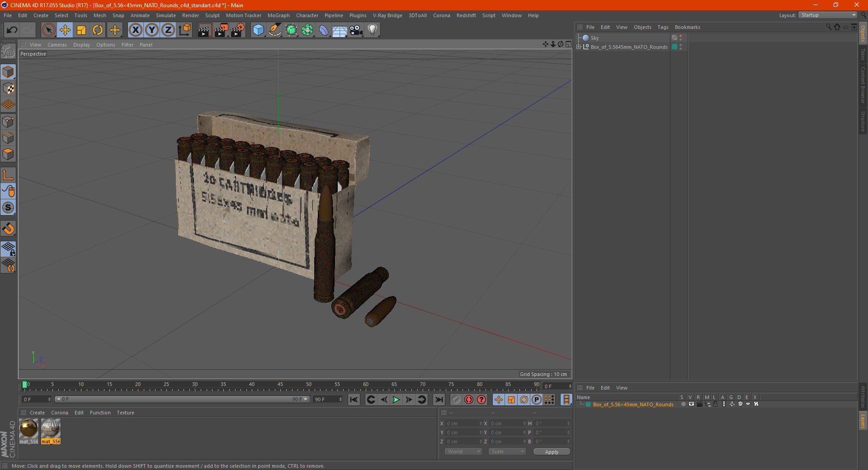Toggle maximize viewport icon
Screen dimensions: 868x470
click(568, 44)
